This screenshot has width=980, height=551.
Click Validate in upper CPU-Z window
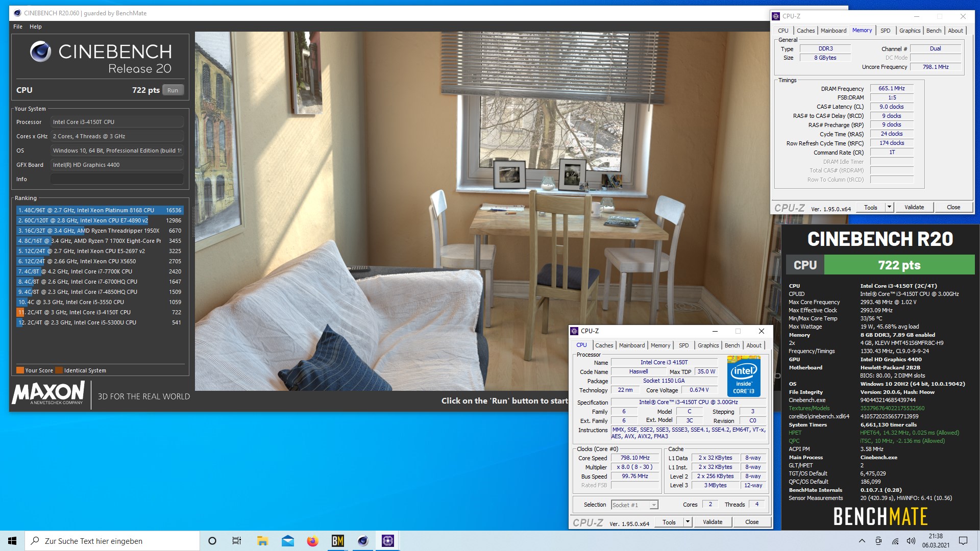[x=914, y=207]
